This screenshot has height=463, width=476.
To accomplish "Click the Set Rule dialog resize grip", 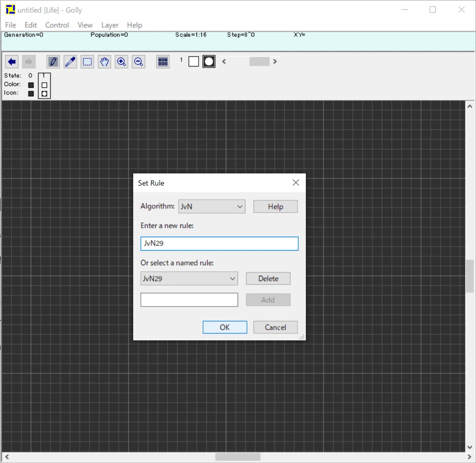I will coord(302,336).
